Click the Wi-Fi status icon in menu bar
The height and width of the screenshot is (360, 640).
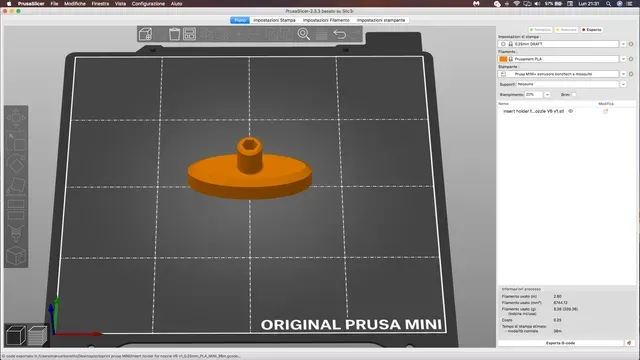point(517,4)
